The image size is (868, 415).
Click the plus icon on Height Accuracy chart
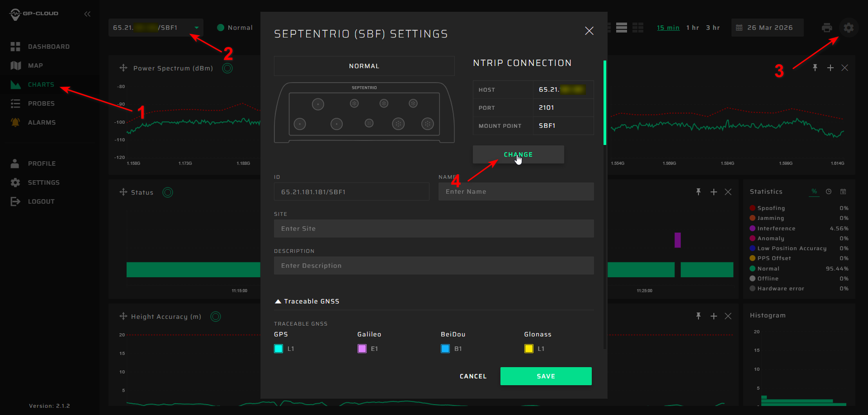[x=714, y=316]
